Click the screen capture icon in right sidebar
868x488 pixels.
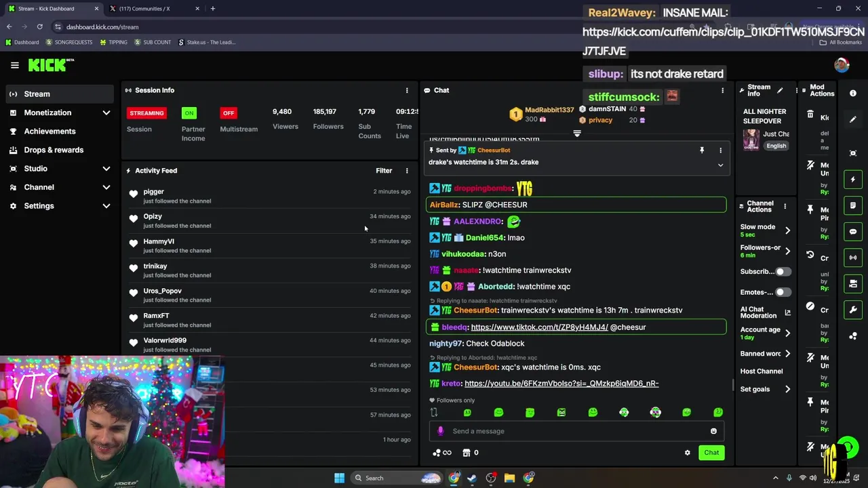pyautogui.click(x=853, y=153)
